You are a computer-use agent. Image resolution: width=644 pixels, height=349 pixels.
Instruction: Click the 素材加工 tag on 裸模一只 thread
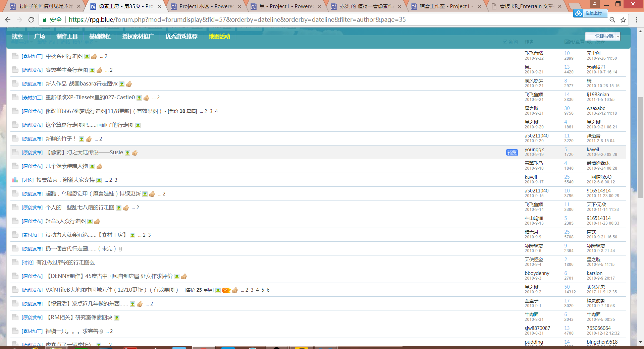click(x=32, y=331)
